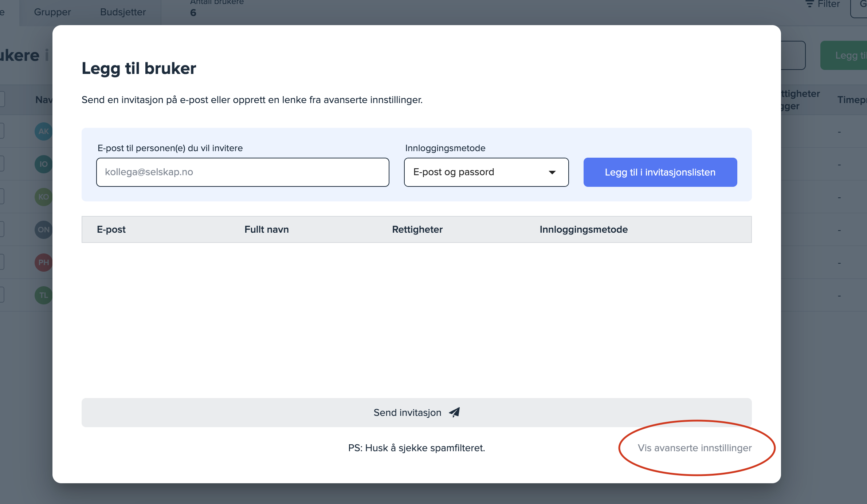Screen dimensions: 867x504
Task: Click the PH user avatar
Action: tap(43, 263)
